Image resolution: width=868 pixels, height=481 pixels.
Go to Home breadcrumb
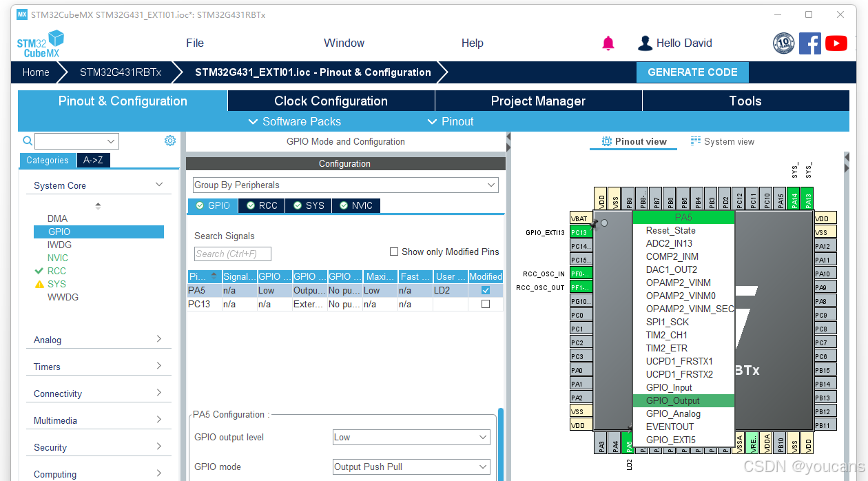click(x=36, y=72)
